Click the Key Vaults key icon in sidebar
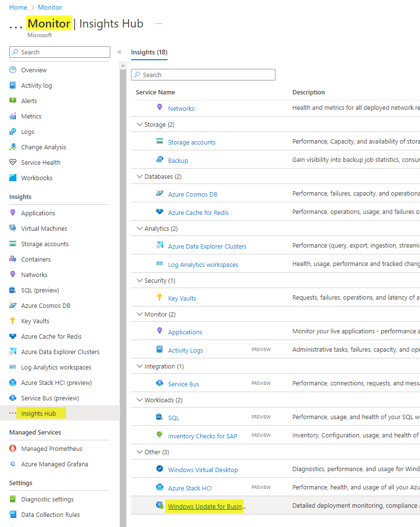 click(13, 321)
